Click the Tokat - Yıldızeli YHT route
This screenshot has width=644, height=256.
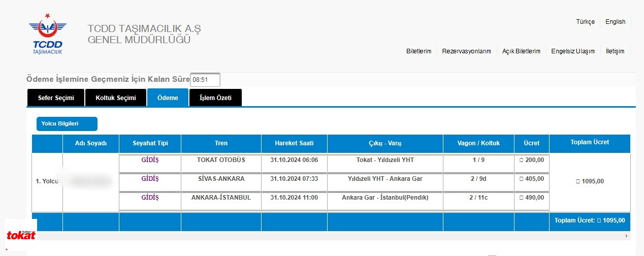pos(385,160)
